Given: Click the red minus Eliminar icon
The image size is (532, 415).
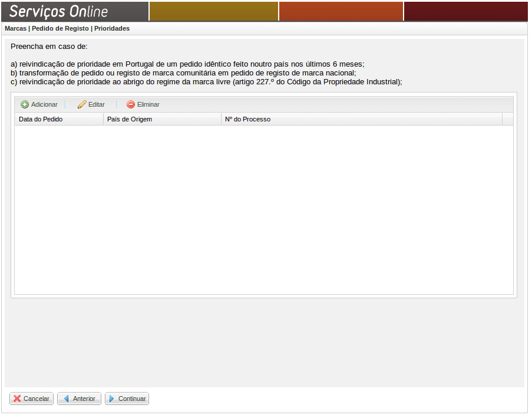Looking at the screenshot, I should (131, 104).
